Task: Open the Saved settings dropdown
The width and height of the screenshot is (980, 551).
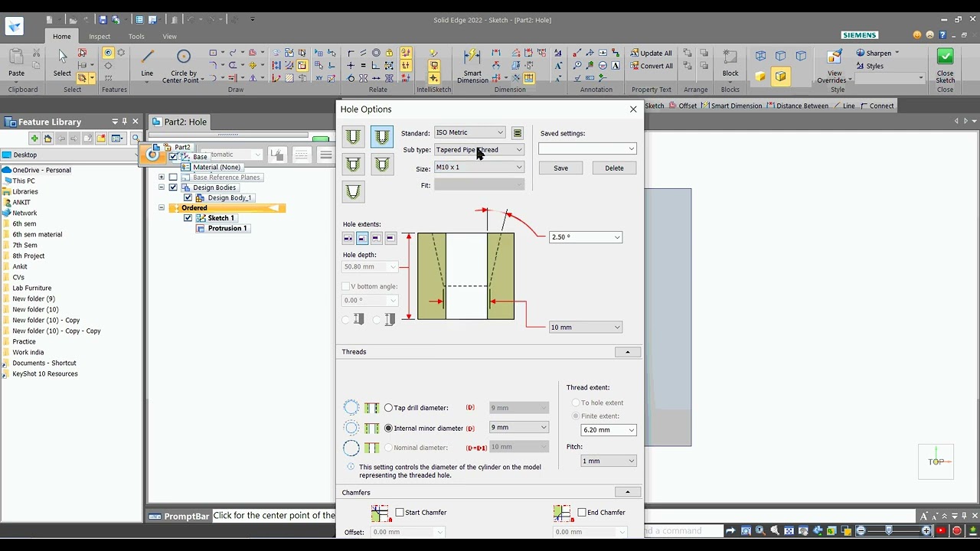Action: pyautogui.click(x=587, y=148)
